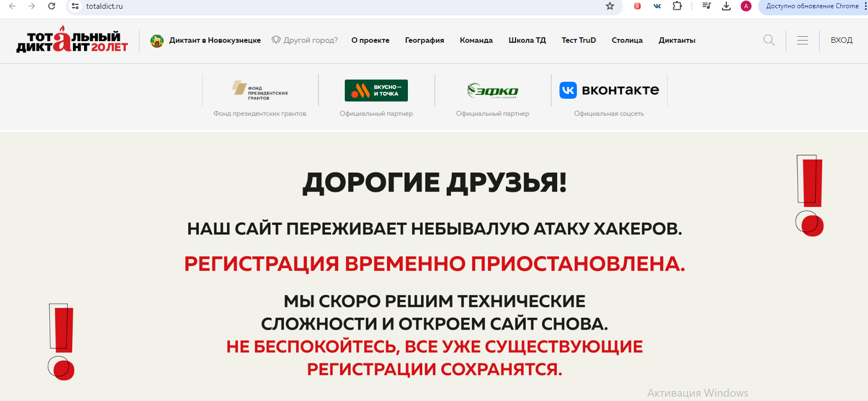Bookmark this page with the star icon

pyautogui.click(x=609, y=6)
